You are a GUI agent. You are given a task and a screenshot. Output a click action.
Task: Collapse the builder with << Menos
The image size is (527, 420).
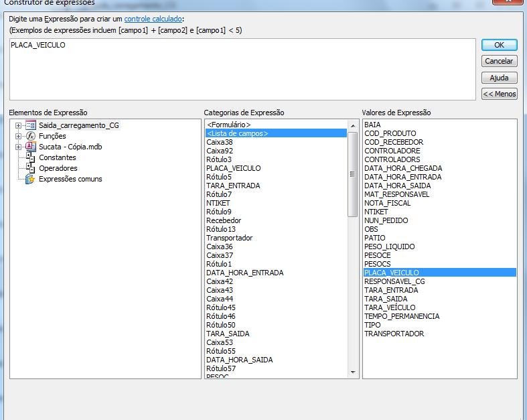pos(499,94)
